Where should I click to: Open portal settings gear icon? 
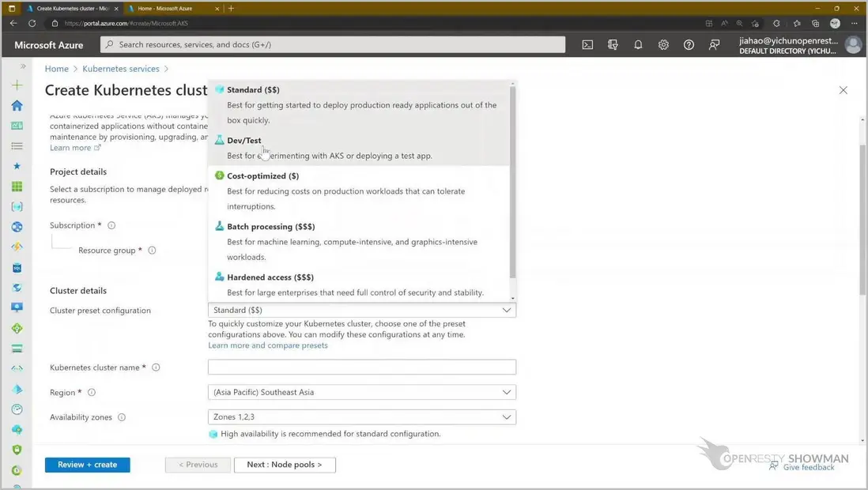point(663,45)
